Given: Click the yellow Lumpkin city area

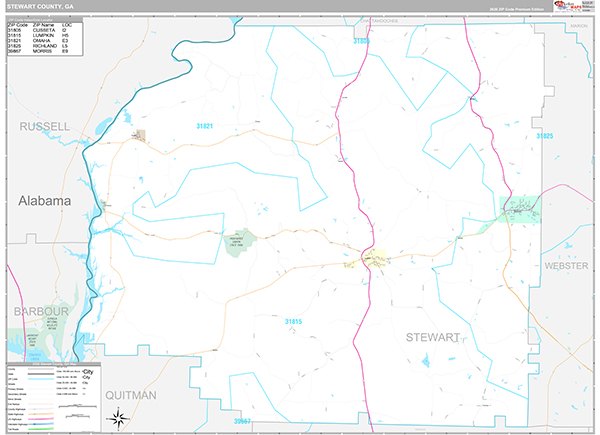Looking at the screenshot, I should point(374,258).
